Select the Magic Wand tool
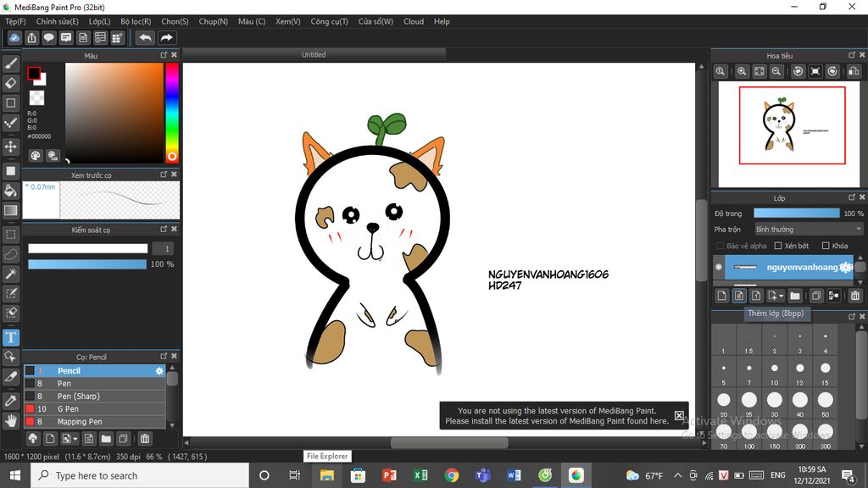Screen dimensions: 868x488 coord(10,274)
